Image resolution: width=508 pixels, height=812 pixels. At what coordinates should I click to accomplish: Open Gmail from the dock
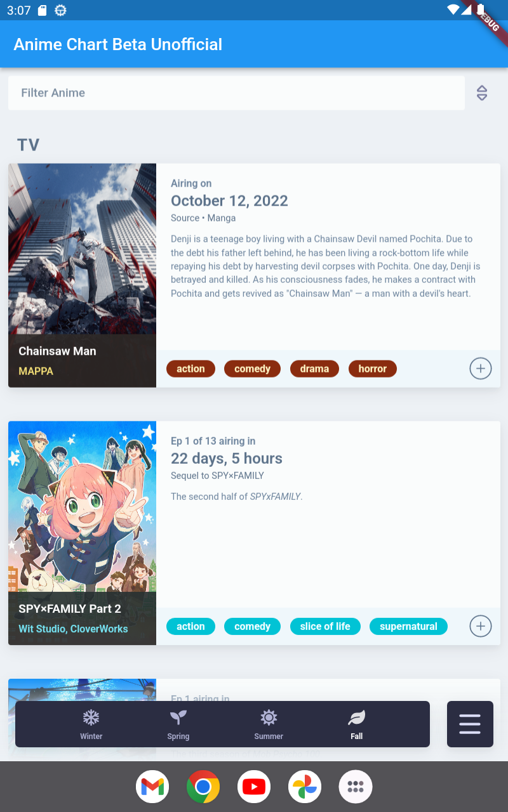click(x=152, y=787)
